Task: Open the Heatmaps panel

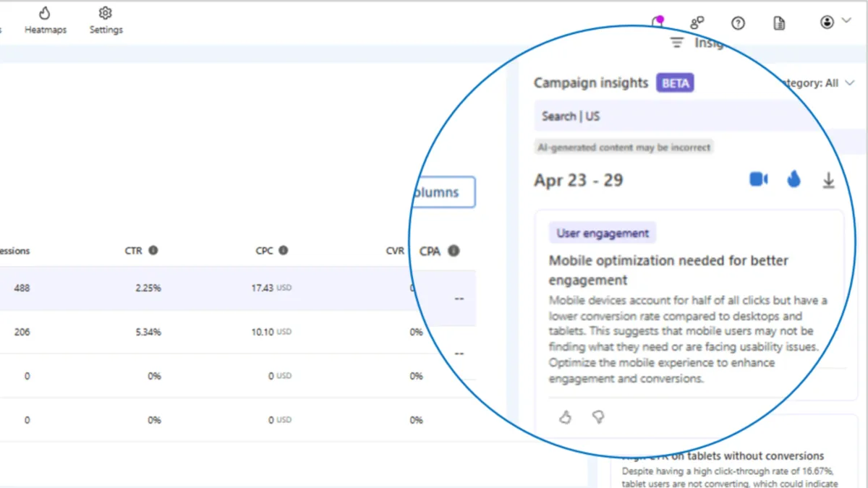Action: point(45,20)
